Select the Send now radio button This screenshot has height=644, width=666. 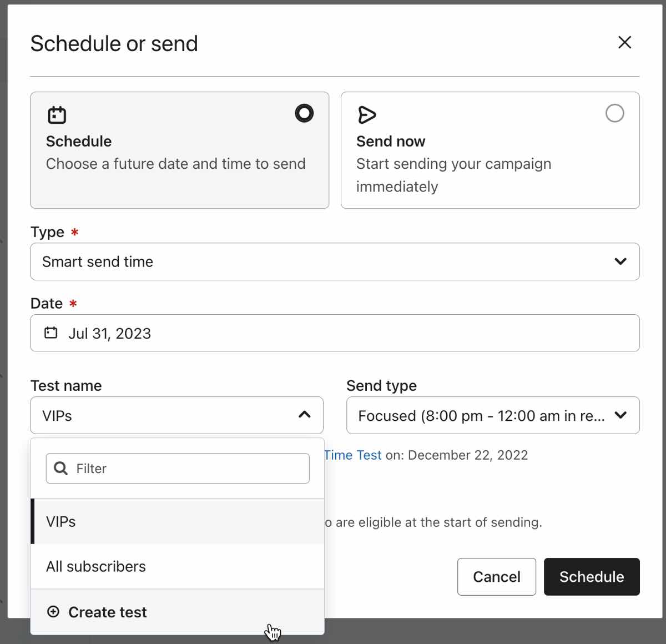tap(614, 113)
